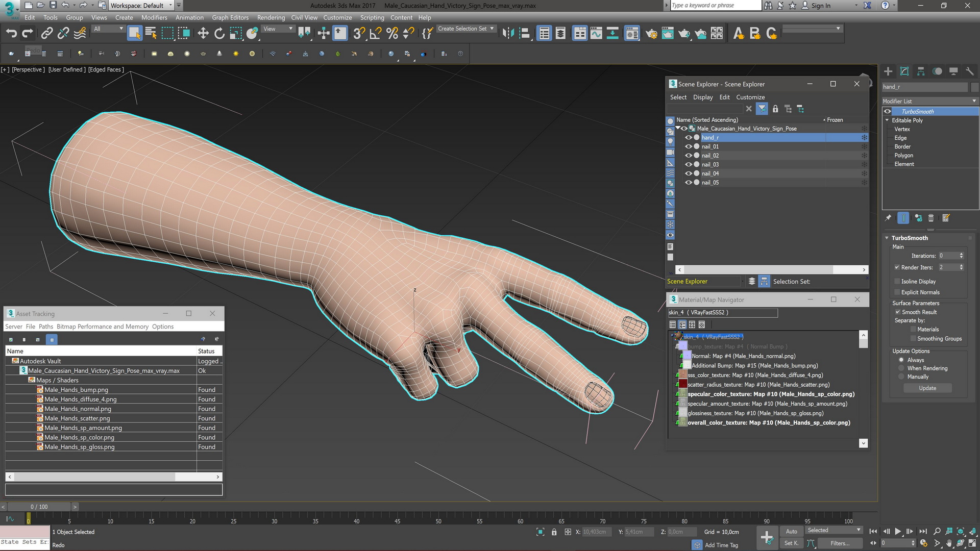The image size is (980, 551).
Task: Toggle the 3D Snaps icon
Action: (x=359, y=34)
